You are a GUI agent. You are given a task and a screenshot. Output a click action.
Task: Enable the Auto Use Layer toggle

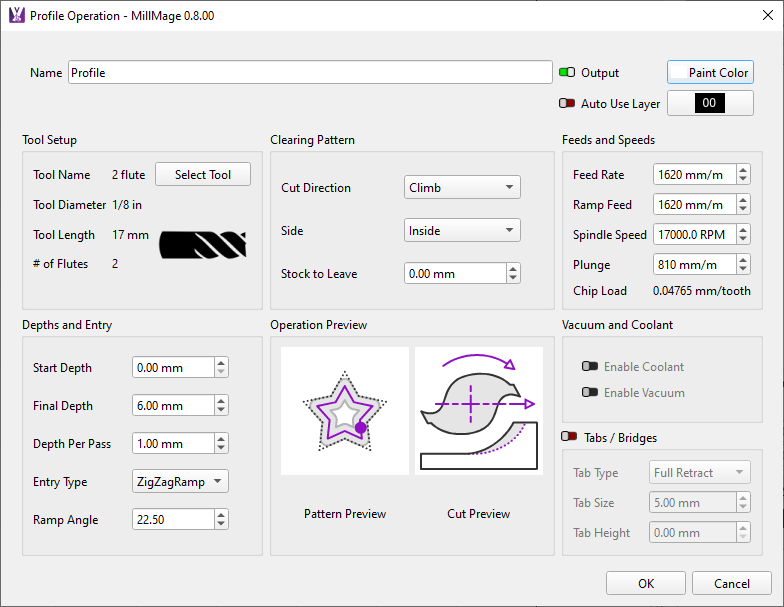[x=567, y=104]
